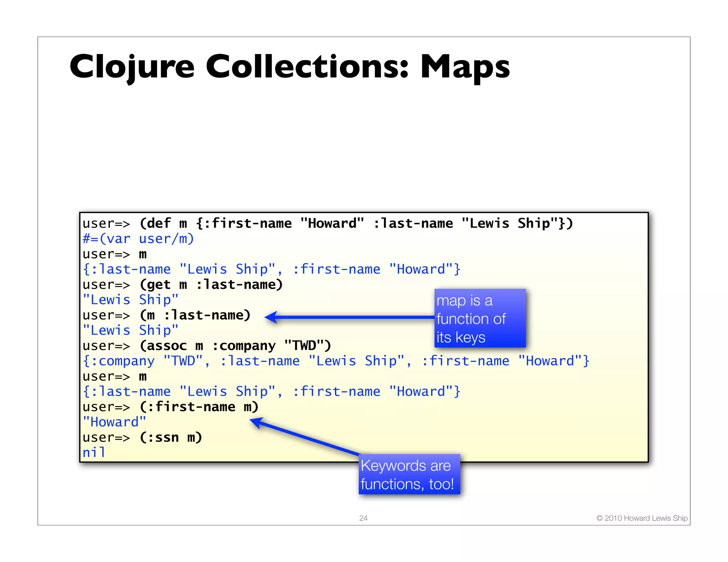Image resolution: width=728 pixels, height=562 pixels.
Task: Click the horizontal blue arrow head
Action: tap(272, 317)
